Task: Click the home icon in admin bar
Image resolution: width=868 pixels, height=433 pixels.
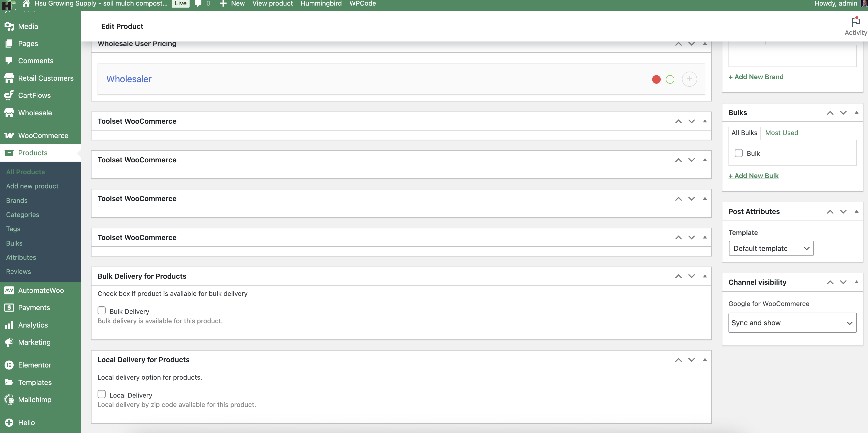Action: (x=26, y=3)
